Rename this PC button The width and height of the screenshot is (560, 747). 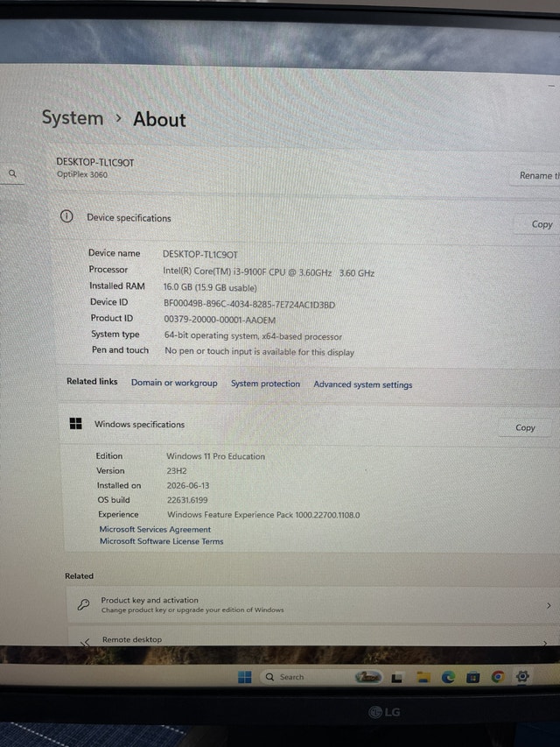tap(535, 175)
